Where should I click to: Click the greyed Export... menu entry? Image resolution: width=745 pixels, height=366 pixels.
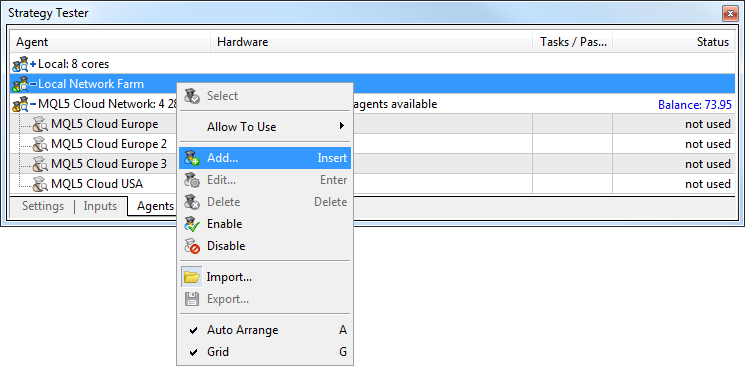click(x=265, y=299)
